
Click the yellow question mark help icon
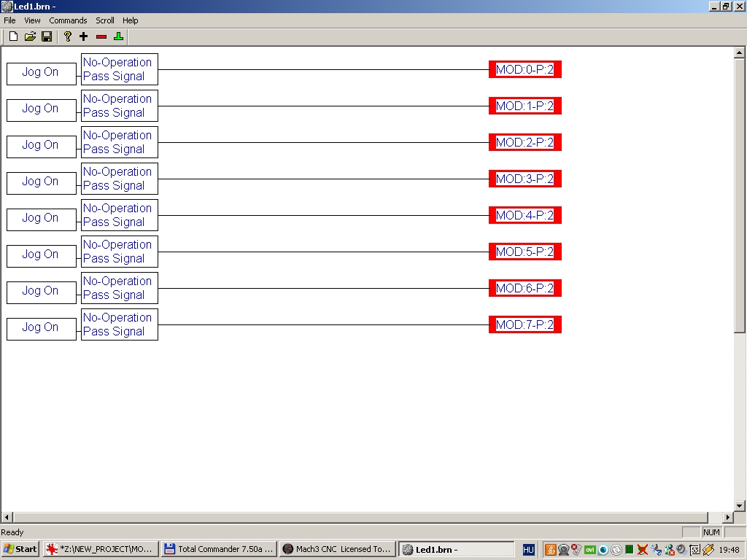tap(68, 36)
